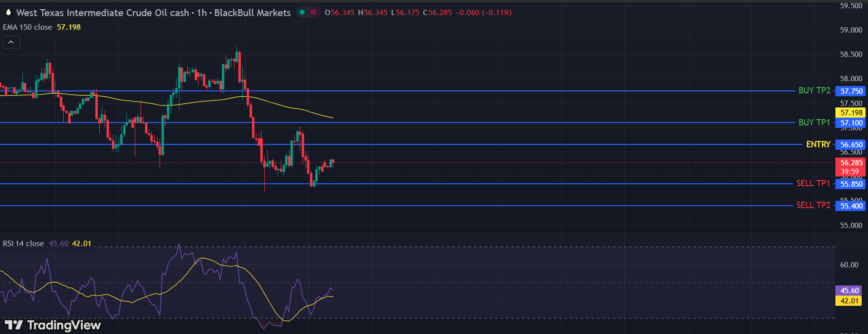Click the yellow ENTRY text label

click(818, 144)
